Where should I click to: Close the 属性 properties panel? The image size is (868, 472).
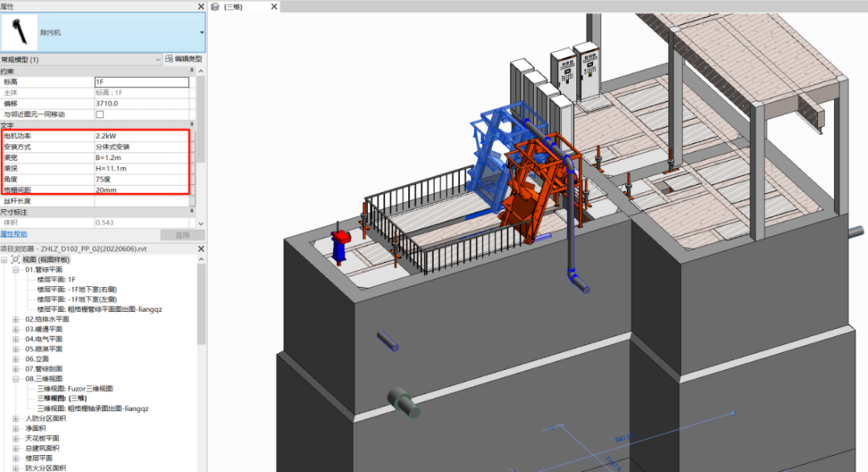[201, 6]
